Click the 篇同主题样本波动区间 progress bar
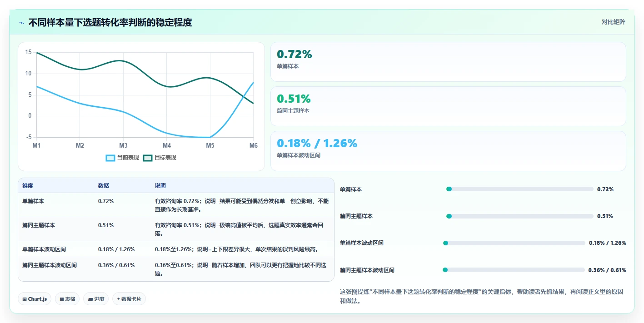The width and height of the screenshot is (644, 323). pos(514,270)
